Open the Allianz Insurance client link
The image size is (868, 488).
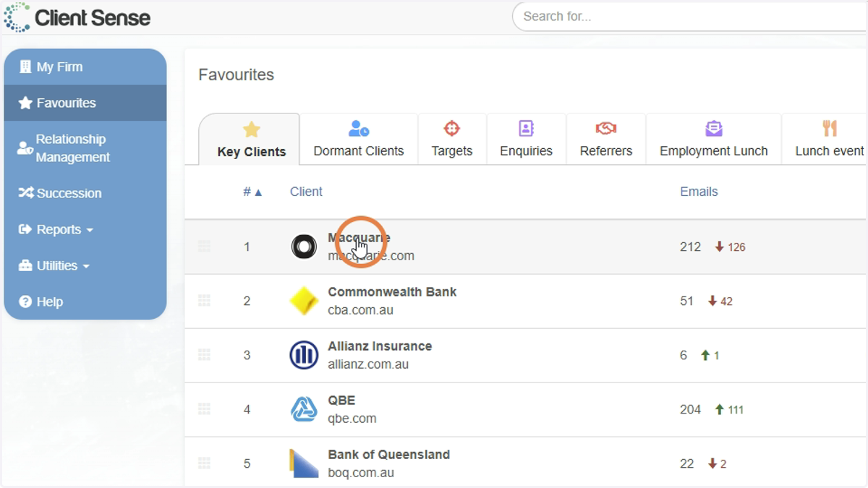click(x=380, y=346)
